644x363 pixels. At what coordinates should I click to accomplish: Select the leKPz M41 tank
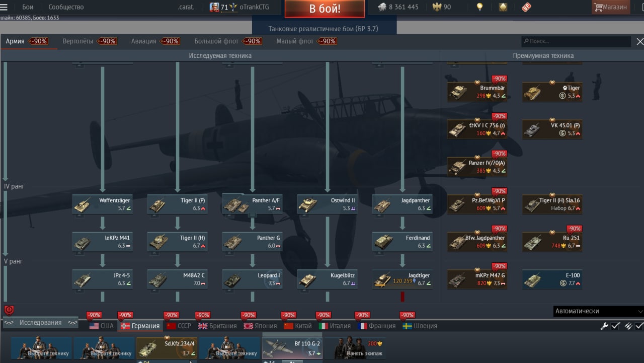[103, 242]
